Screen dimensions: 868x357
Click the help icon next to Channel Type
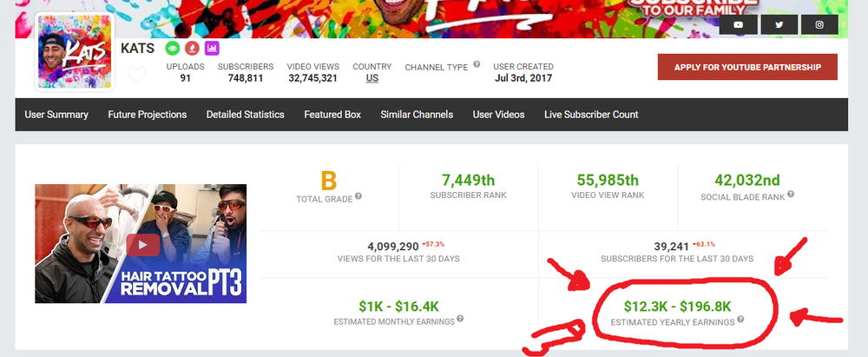(x=477, y=65)
